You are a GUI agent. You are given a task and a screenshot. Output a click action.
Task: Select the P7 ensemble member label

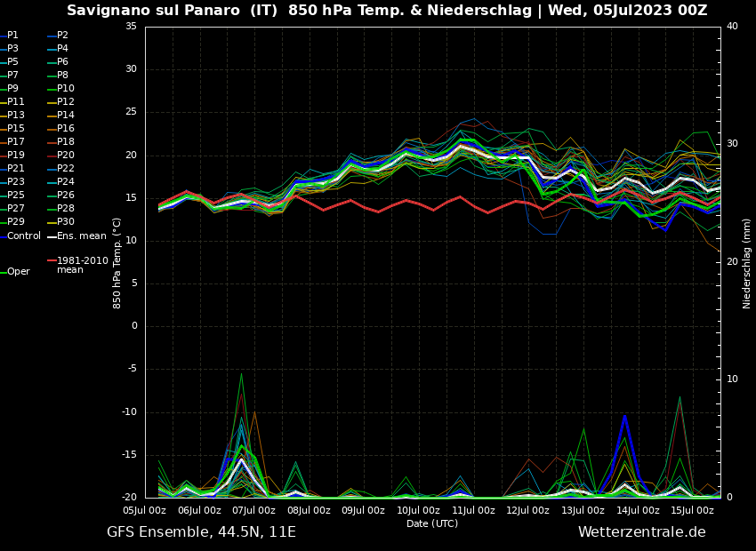12,76
